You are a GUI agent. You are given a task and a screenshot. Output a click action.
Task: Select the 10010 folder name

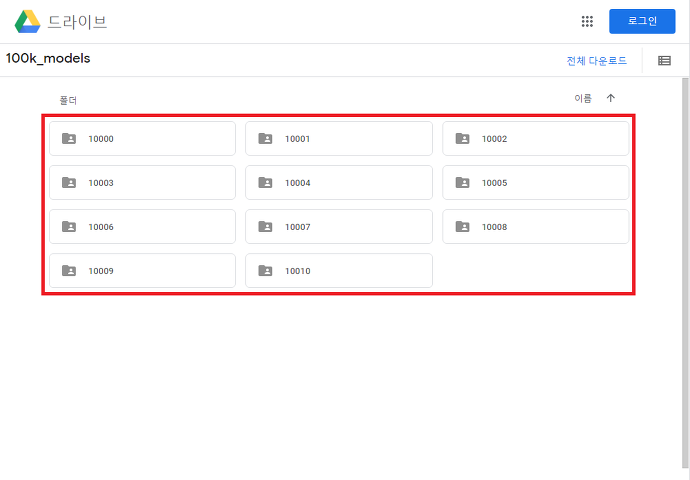coord(297,271)
